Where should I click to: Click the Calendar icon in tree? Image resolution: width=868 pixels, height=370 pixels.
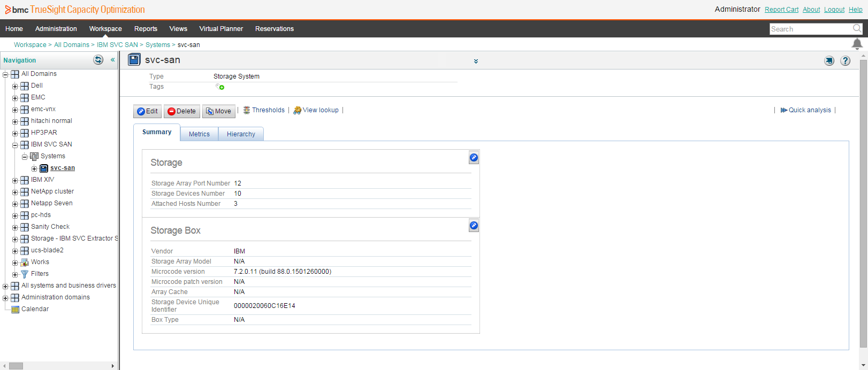click(x=15, y=310)
